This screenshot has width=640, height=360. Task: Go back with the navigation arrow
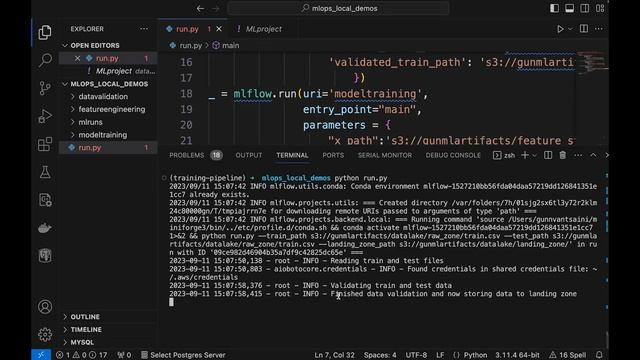[x=200, y=8]
